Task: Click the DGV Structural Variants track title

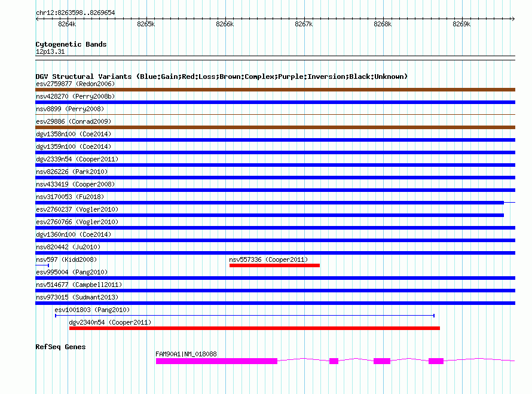Action: click(x=221, y=77)
